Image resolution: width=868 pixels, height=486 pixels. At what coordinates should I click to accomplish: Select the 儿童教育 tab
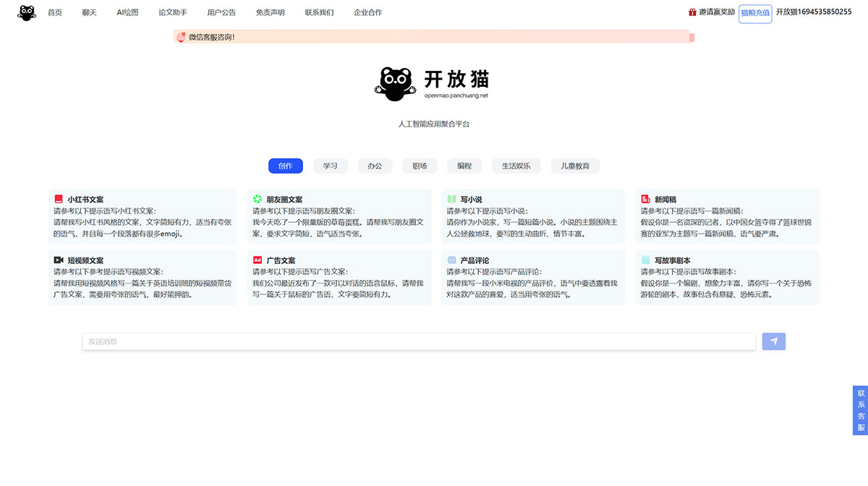click(575, 166)
